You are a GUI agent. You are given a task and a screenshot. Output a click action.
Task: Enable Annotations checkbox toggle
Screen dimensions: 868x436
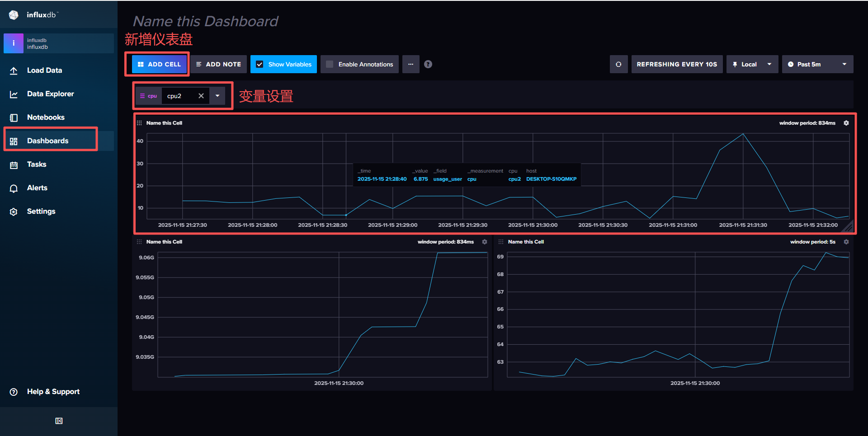point(330,64)
